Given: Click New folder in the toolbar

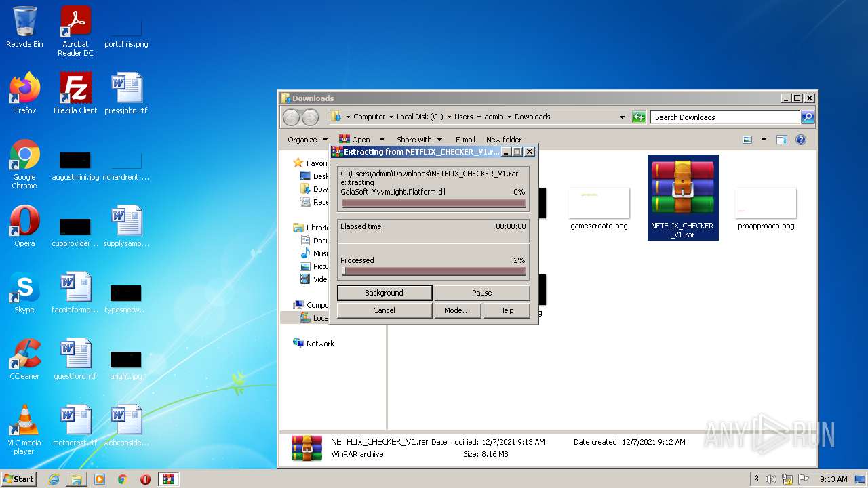Looking at the screenshot, I should click(x=504, y=140).
